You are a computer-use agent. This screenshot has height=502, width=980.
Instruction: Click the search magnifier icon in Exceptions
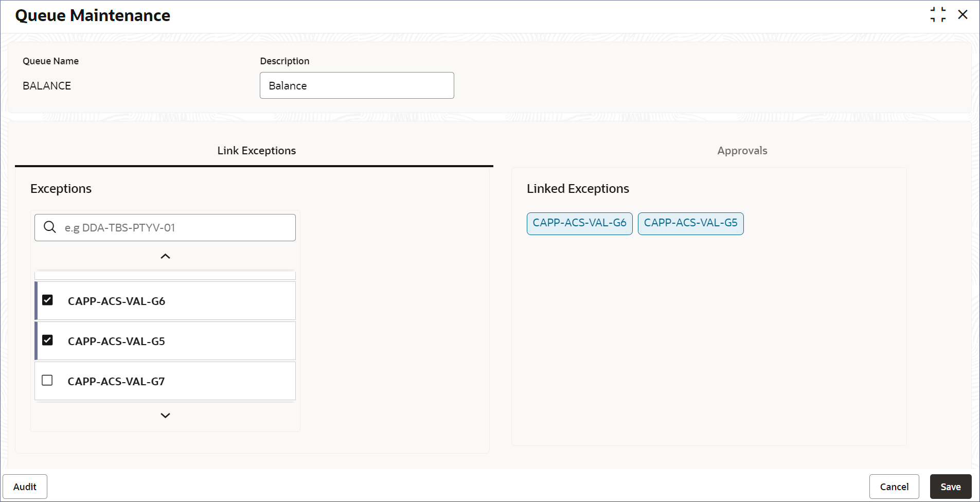point(50,227)
